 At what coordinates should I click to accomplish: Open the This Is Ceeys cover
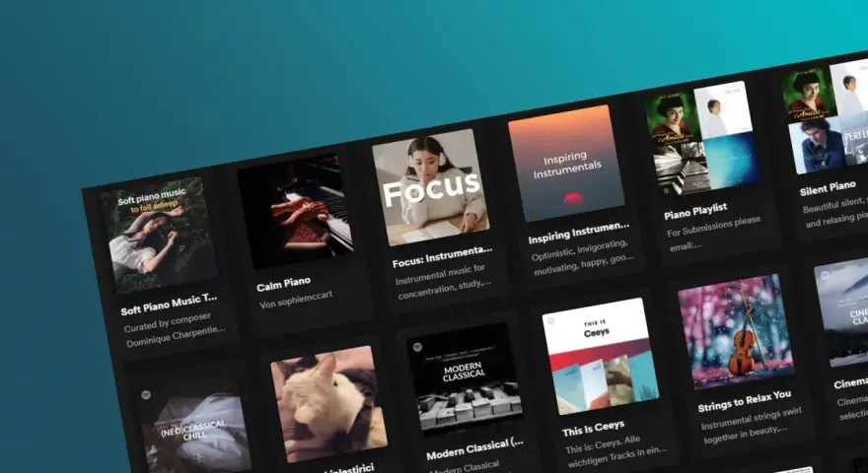tap(601, 356)
